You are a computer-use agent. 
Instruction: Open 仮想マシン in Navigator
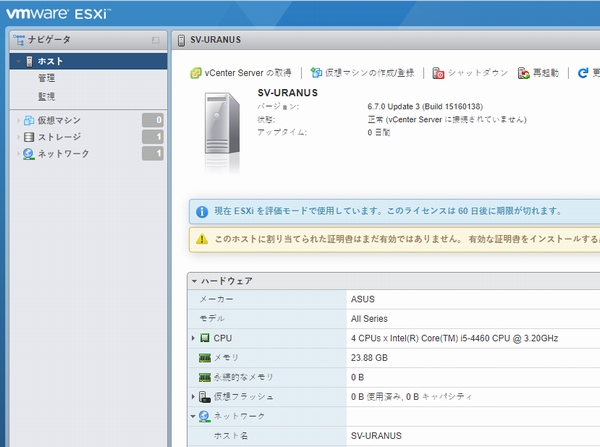[x=59, y=120]
